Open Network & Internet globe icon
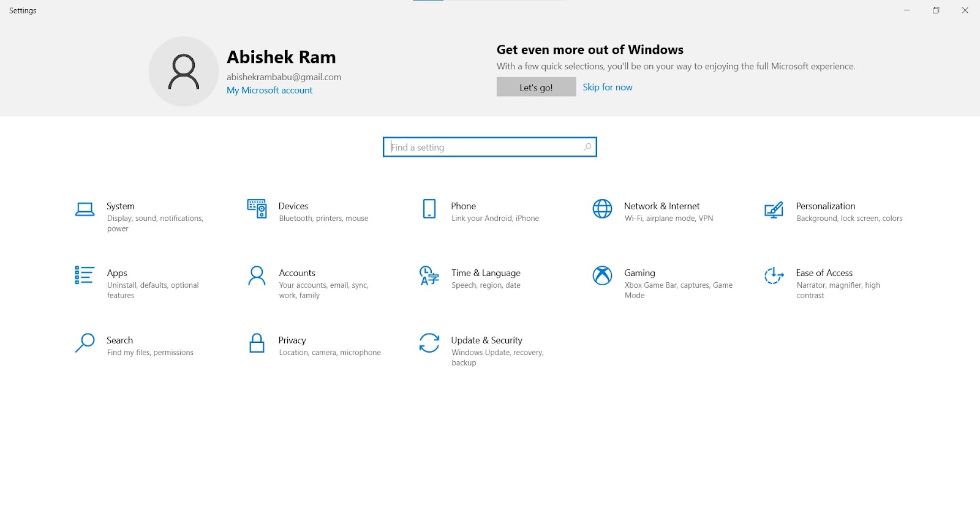This screenshot has width=980, height=524. point(602,209)
